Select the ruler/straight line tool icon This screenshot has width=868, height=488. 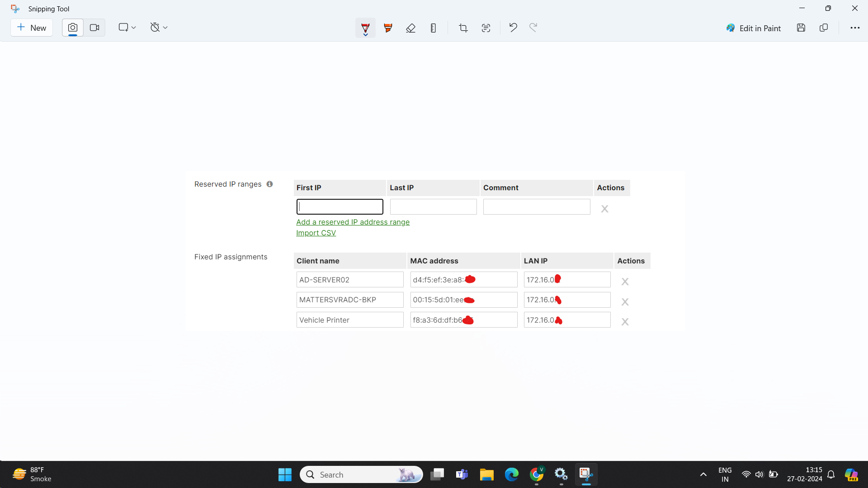tap(434, 28)
